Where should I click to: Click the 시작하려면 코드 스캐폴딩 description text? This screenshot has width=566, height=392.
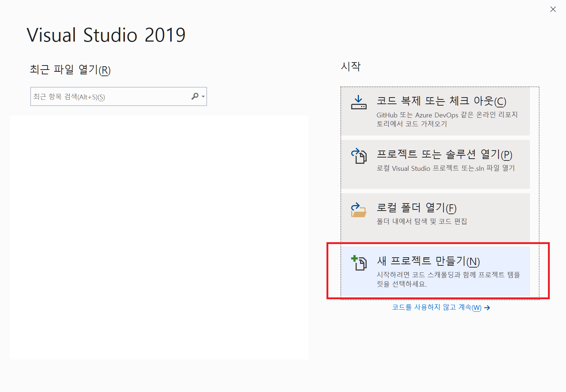448,279
